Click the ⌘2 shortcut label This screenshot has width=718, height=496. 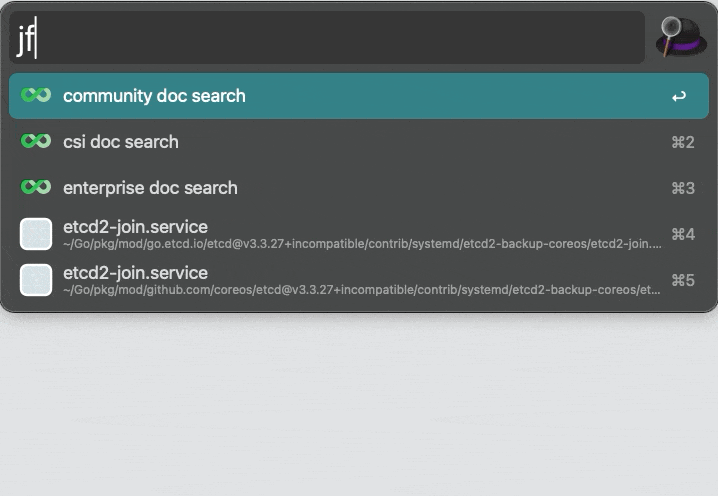[682, 143]
